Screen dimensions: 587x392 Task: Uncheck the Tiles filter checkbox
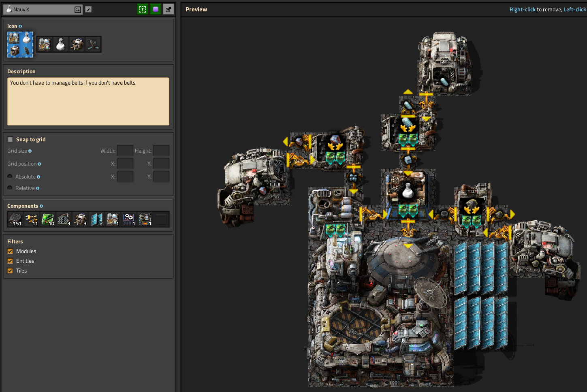10,271
